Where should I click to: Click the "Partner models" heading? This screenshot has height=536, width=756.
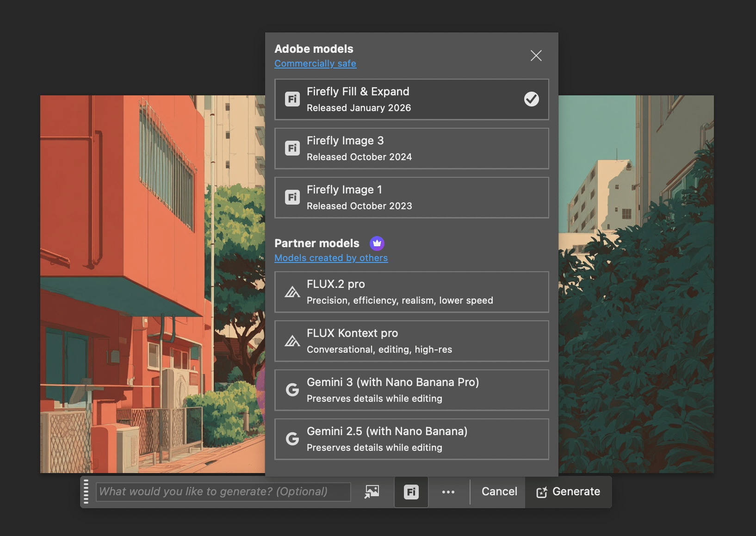click(x=317, y=243)
